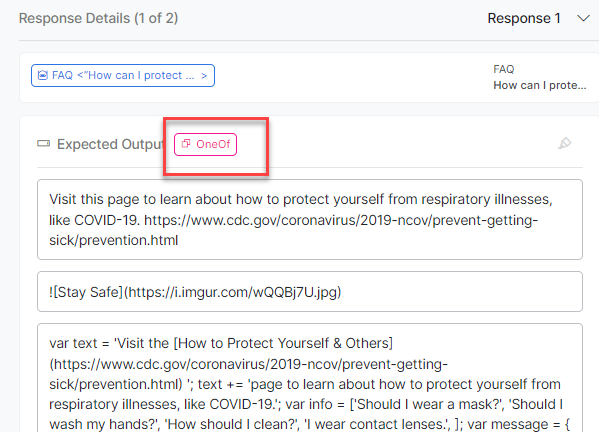The image size is (599, 432).
Task: Click the pin icon beside Expected Output
Action: click(564, 144)
